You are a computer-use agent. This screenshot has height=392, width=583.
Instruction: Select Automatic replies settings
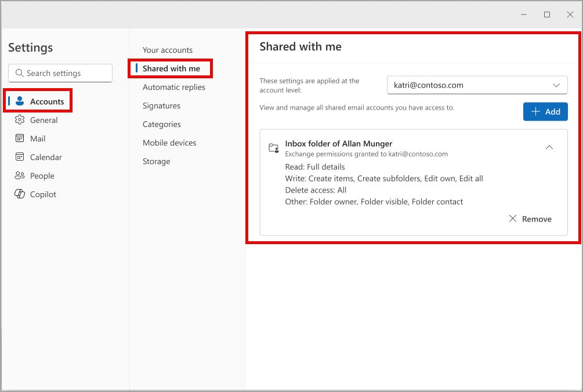pos(173,87)
